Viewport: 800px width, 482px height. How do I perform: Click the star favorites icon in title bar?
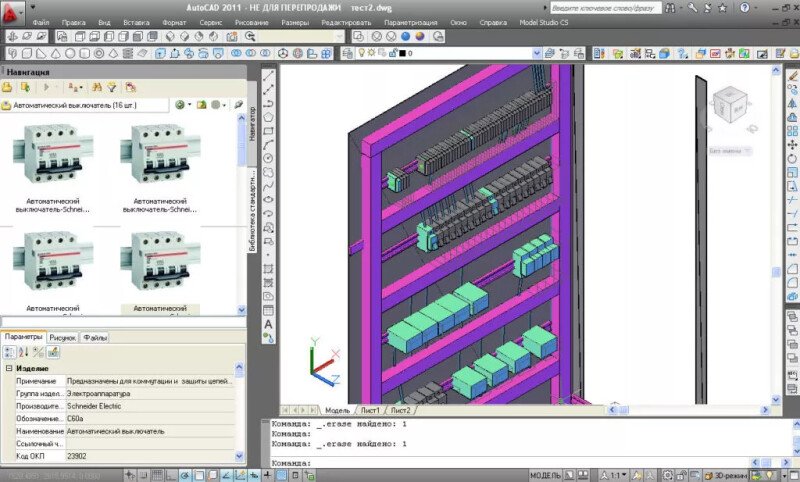(722, 8)
